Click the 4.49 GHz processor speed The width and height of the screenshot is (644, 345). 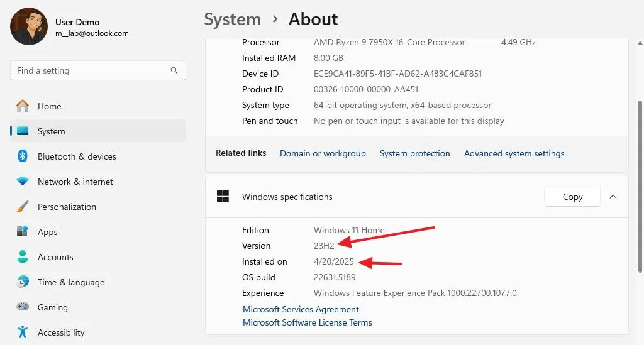[x=518, y=42]
